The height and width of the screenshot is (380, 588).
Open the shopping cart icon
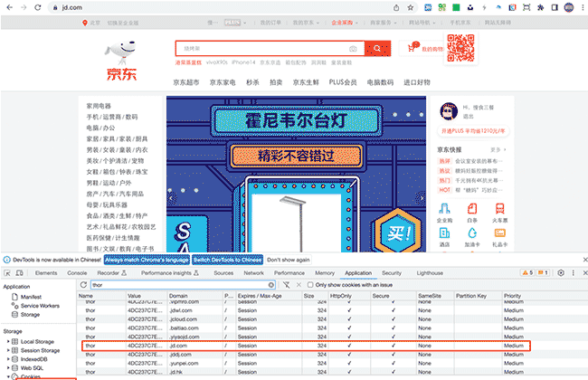pos(413,48)
